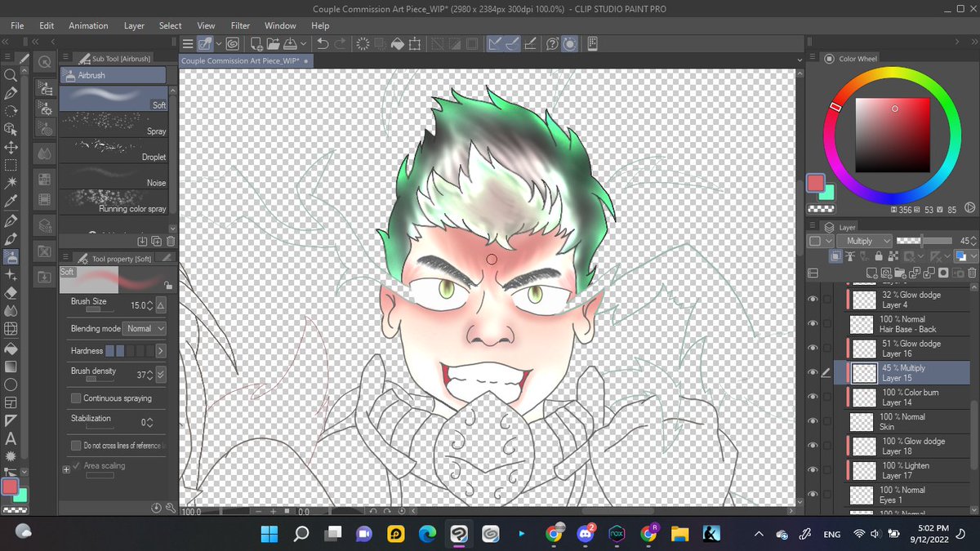Viewport: 980px width, 551px height.
Task: Select the Move layer tool
Action: (x=11, y=148)
